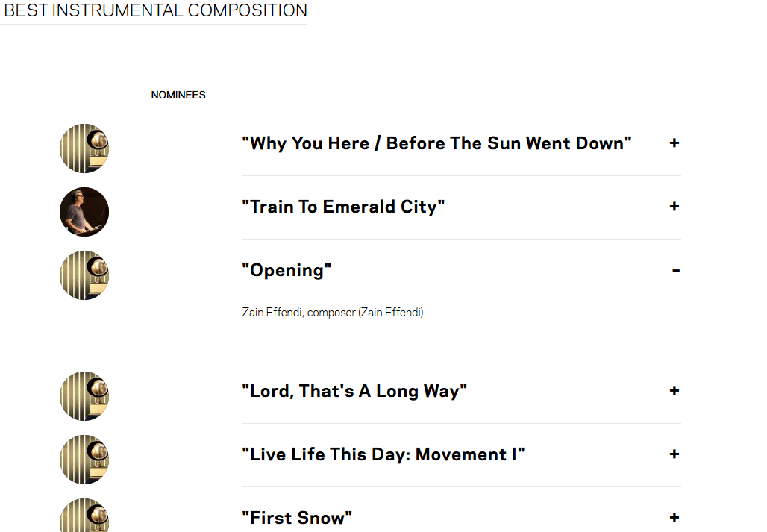Viewport: 767px width, 532px height.
Task: Click the gramophone thumbnail beside "Opening"
Action: pyautogui.click(x=84, y=275)
